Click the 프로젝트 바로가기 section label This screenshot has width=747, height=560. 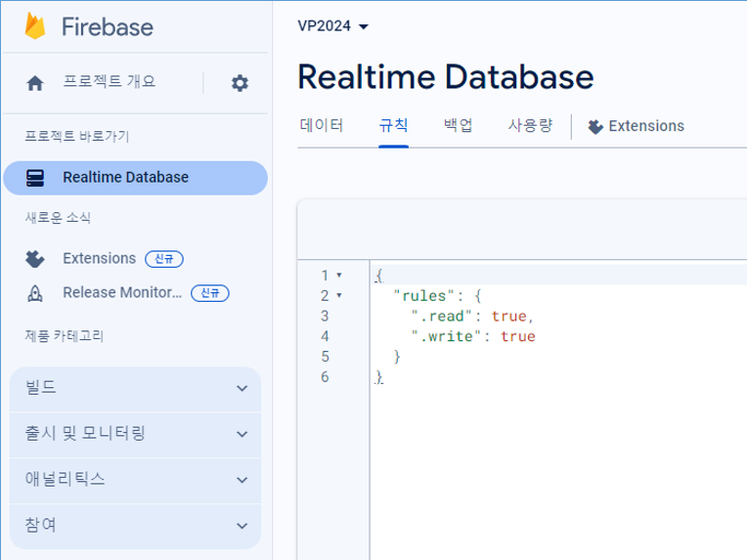76,136
